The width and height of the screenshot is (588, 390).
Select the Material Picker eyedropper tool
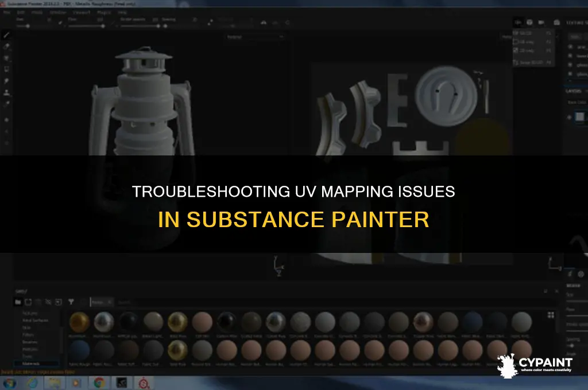(x=6, y=104)
